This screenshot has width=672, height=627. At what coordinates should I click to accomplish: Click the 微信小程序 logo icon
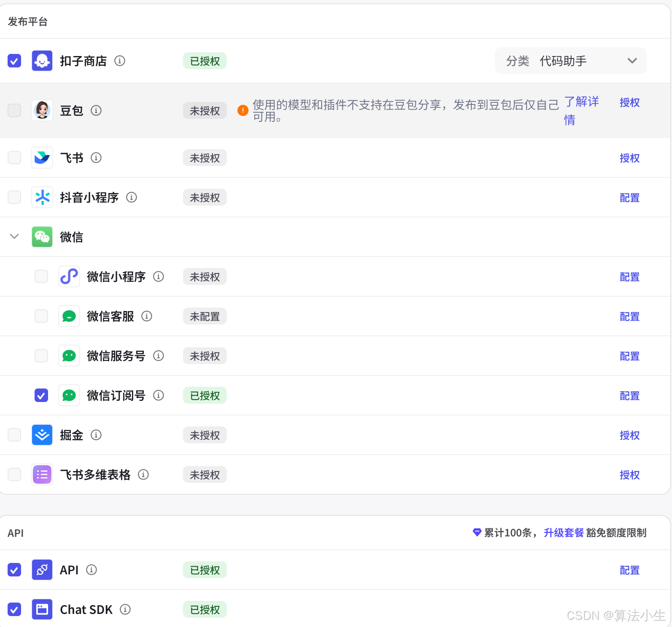[69, 276]
